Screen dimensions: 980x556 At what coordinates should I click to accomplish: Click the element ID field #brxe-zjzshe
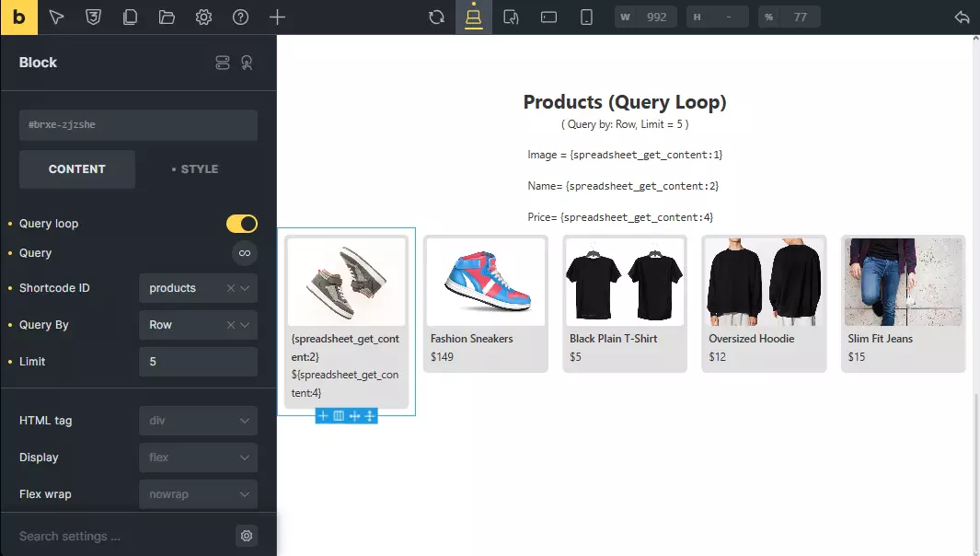138,125
